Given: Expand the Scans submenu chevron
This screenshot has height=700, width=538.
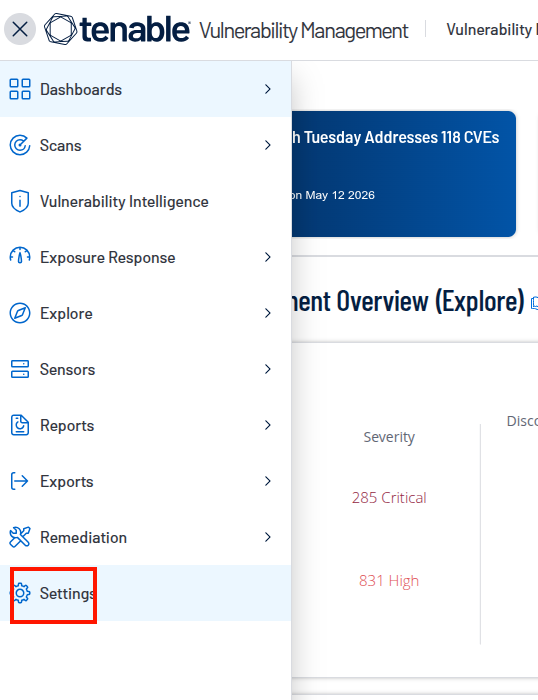Looking at the screenshot, I should point(267,145).
